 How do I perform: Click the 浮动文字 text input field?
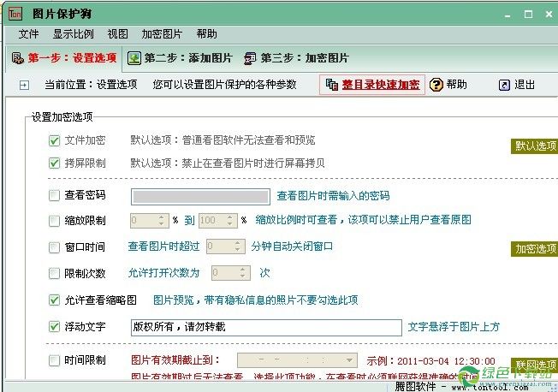264,327
